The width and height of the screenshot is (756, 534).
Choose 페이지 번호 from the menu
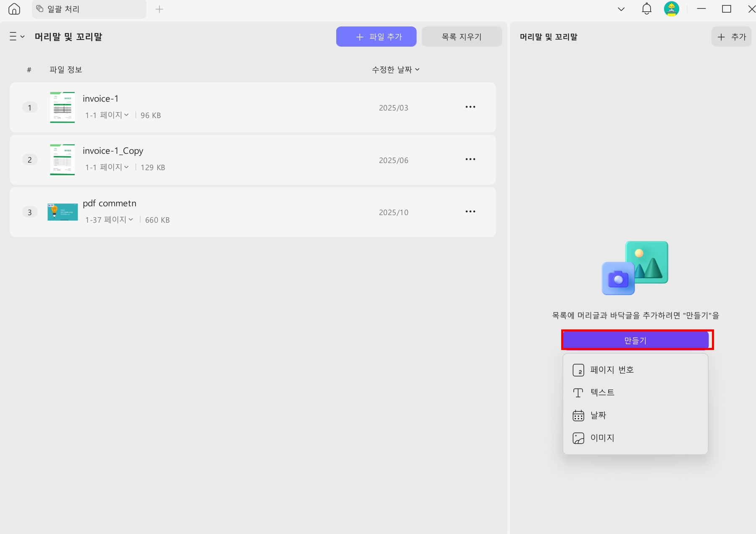click(635, 370)
